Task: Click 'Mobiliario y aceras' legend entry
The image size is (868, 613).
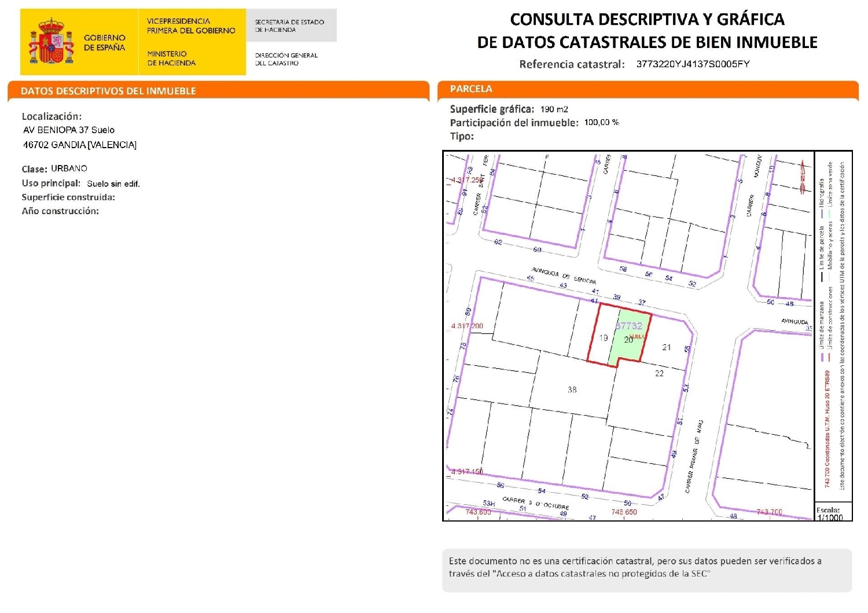Action: [830, 251]
